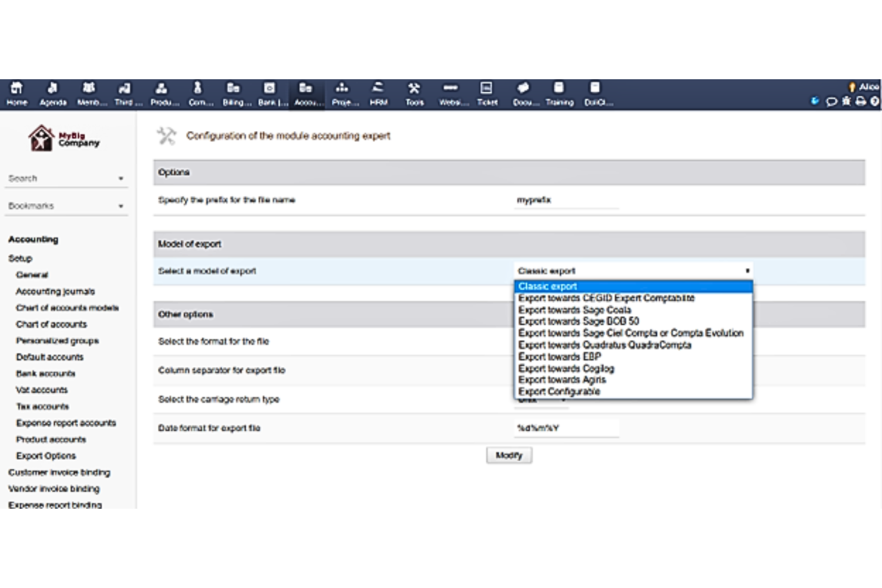Open the Accounting module icon

tap(306, 88)
